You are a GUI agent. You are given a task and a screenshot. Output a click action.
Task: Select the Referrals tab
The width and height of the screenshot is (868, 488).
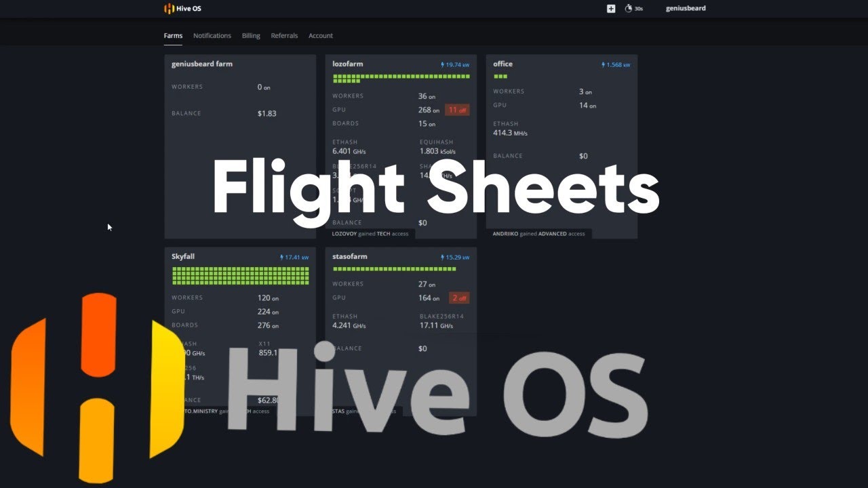[x=284, y=36]
